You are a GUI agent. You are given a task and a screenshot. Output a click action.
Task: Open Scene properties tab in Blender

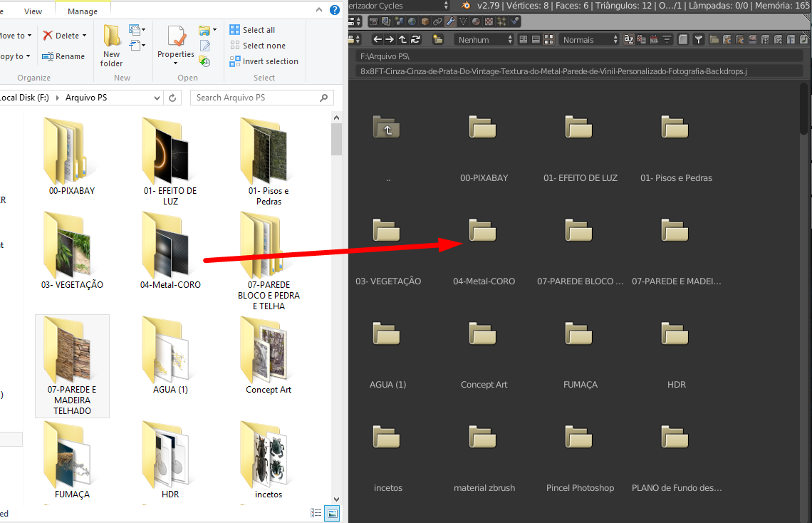(x=400, y=21)
